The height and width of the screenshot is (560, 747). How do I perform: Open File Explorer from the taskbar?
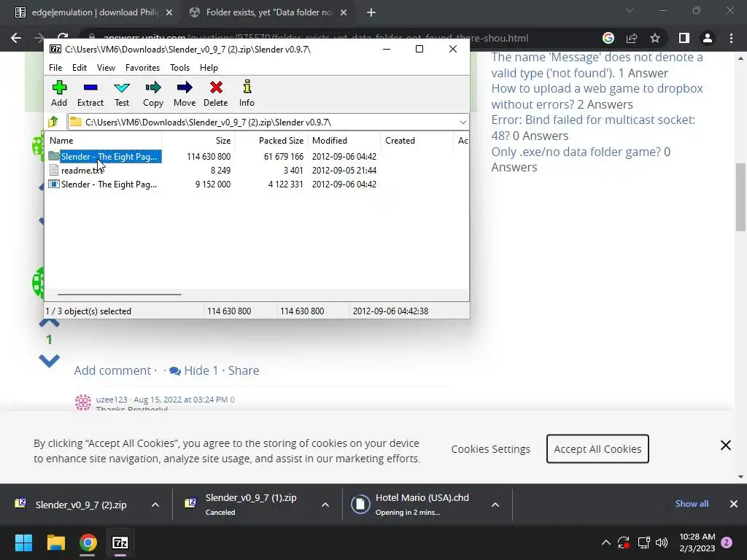point(55,542)
